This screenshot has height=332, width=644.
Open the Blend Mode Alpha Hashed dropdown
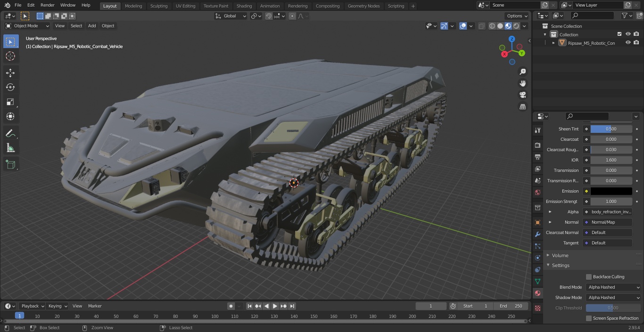pyautogui.click(x=614, y=287)
